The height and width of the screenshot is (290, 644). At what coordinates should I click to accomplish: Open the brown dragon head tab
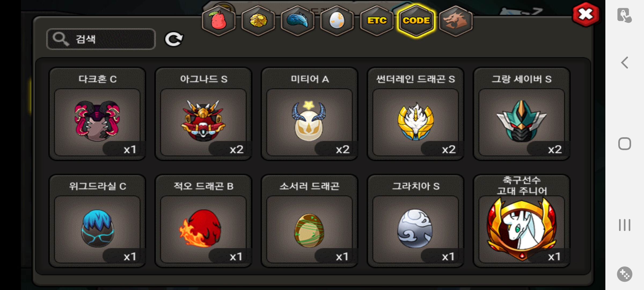coord(456,21)
